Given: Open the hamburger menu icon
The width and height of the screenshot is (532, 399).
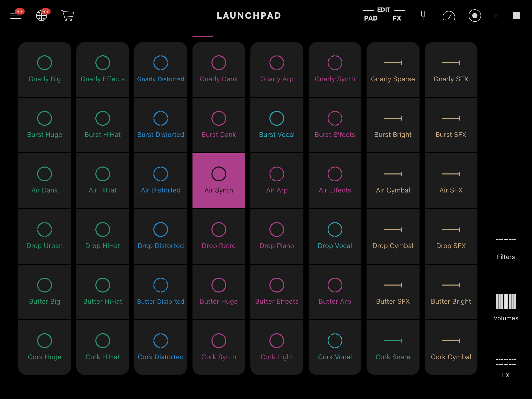Looking at the screenshot, I should pos(16,16).
